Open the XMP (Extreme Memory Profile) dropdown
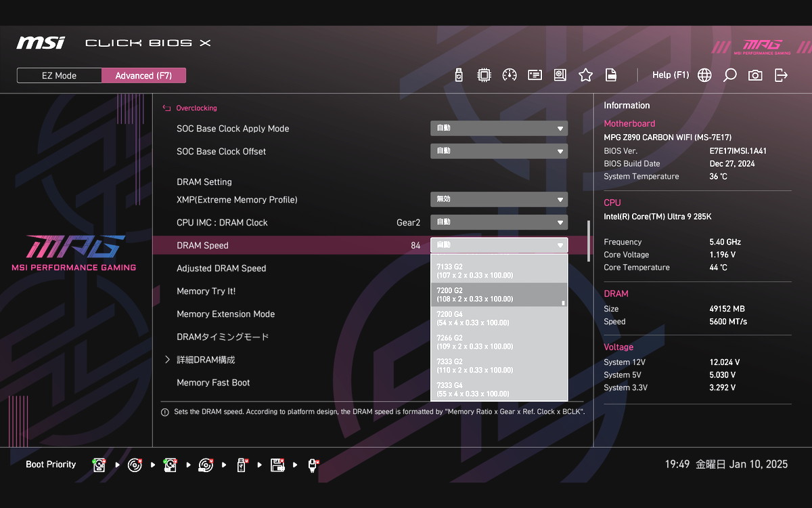This screenshot has width=812, height=508. point(499,200)
